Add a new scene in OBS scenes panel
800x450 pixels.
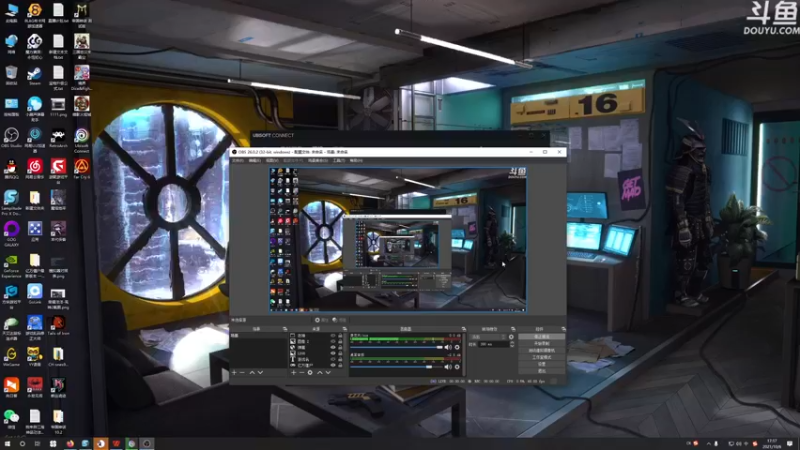click(x=234, y=372)
